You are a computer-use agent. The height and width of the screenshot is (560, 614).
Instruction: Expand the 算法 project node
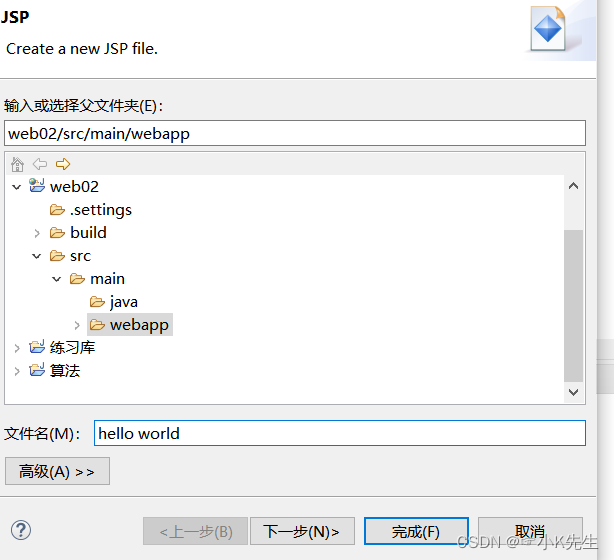tap(17, 371)
